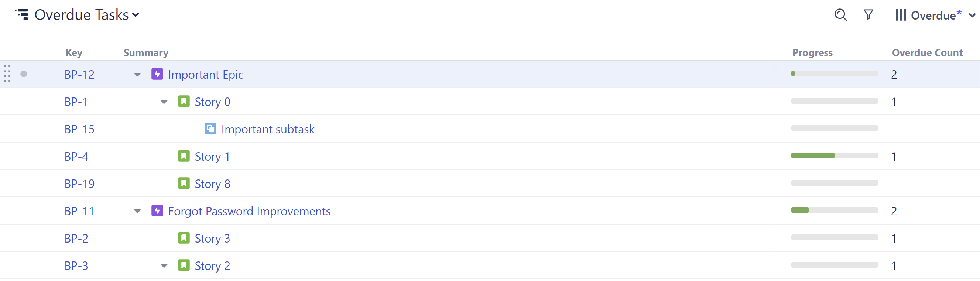
Task: Open issue BP-15
Action: (79, 128)
